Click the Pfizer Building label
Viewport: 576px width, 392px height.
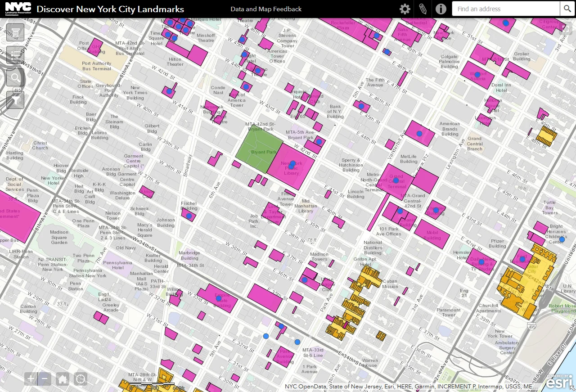click(x=497, y=243)
